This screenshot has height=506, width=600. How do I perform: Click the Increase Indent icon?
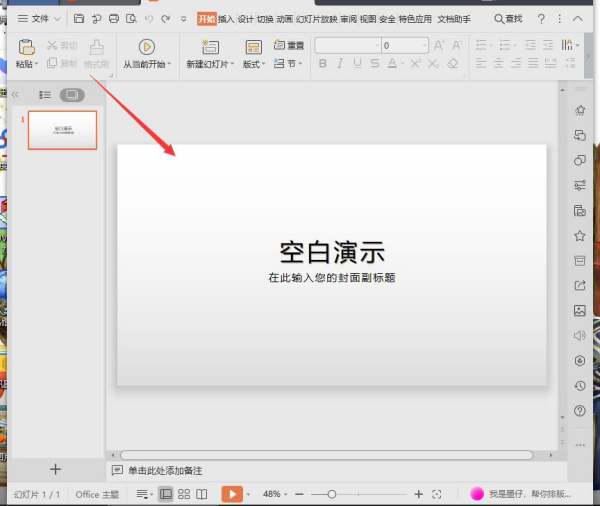548,46
